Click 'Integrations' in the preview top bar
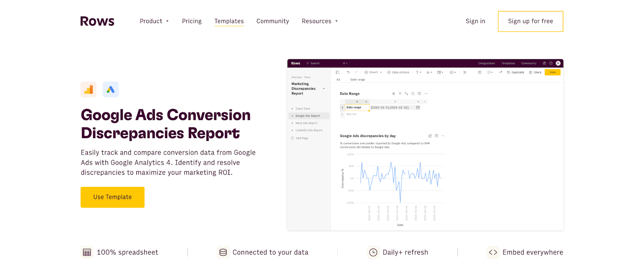This screenshot has width=644, height=274. coord(486,63)
